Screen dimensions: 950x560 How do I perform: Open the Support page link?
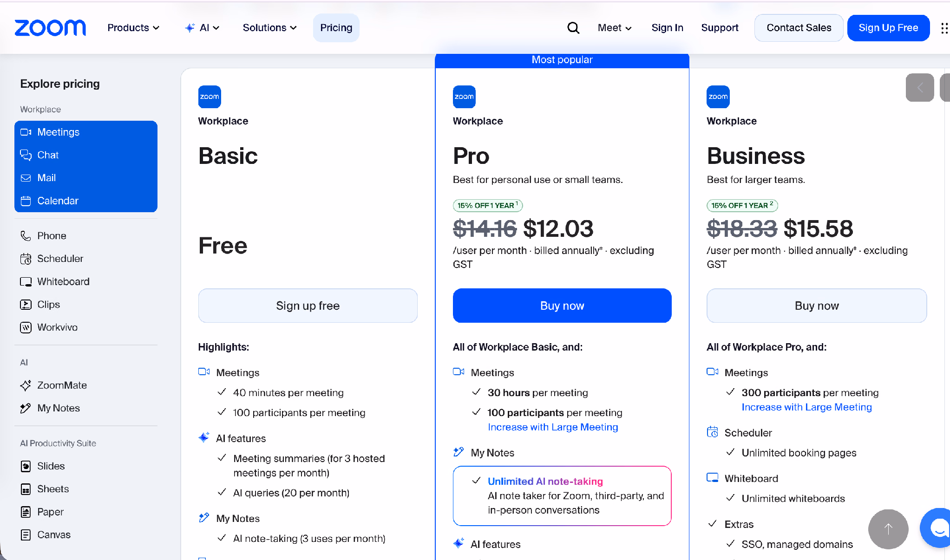[x=720, y=28]
